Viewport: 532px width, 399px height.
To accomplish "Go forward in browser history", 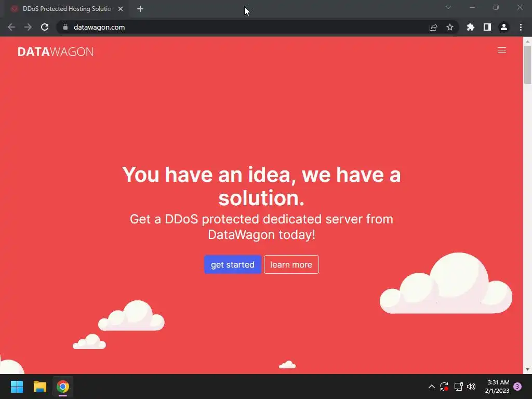I will tap(28, 27).
